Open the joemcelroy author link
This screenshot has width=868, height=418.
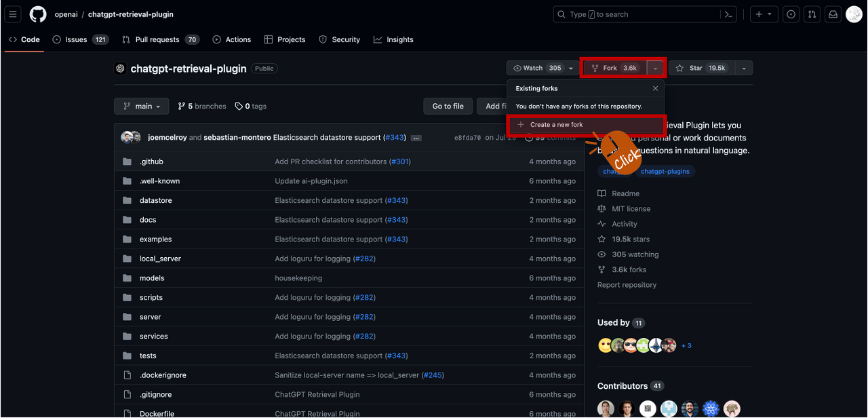coord(167,137)
